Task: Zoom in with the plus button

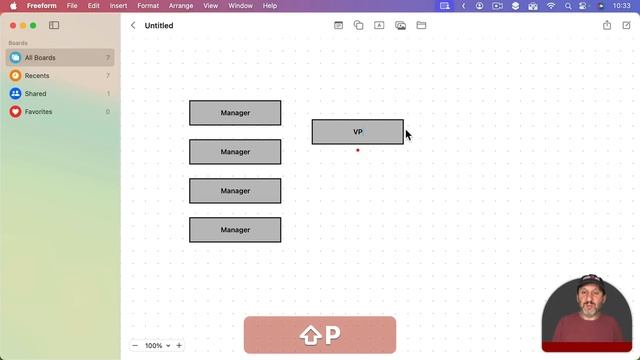Action: point(179,345)
